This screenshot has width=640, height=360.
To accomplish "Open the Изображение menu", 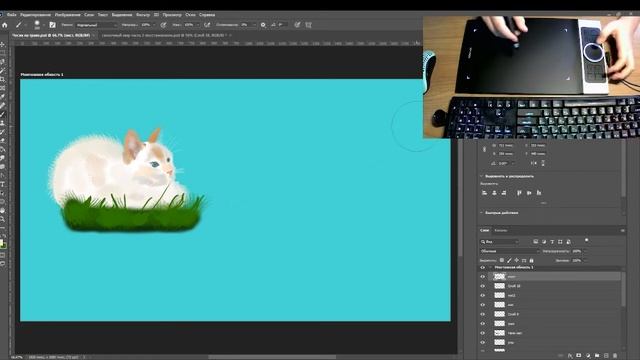I will 67,15.
